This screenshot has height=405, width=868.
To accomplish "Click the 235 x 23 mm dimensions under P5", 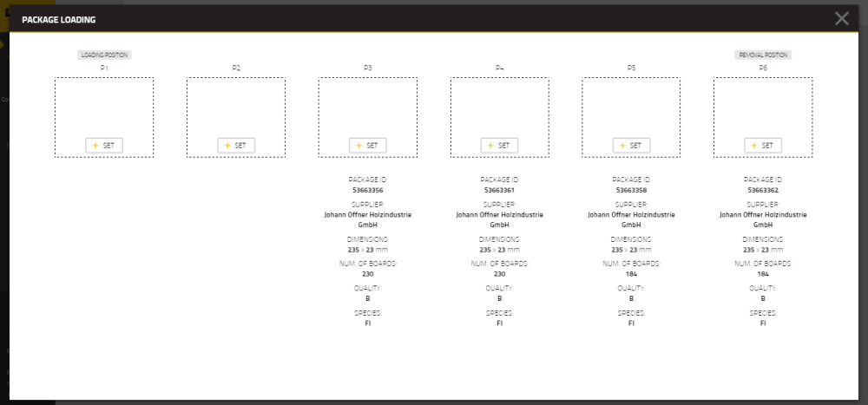I will [631, 249].
